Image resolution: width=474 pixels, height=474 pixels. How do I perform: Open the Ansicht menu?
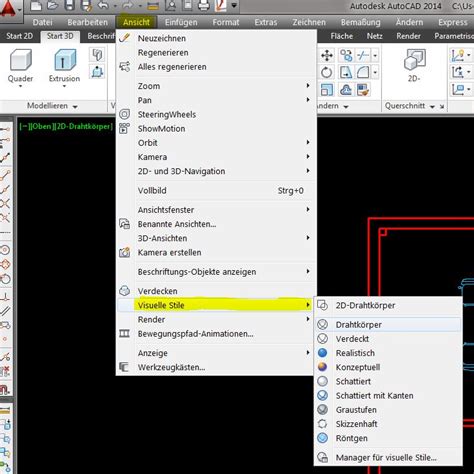click(x=136, y=22)
